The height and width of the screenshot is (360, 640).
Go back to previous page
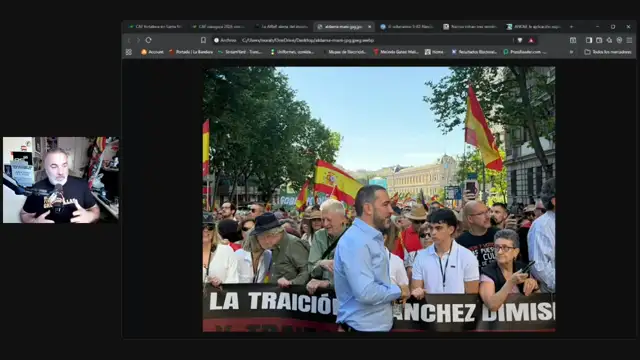point(129,40)
